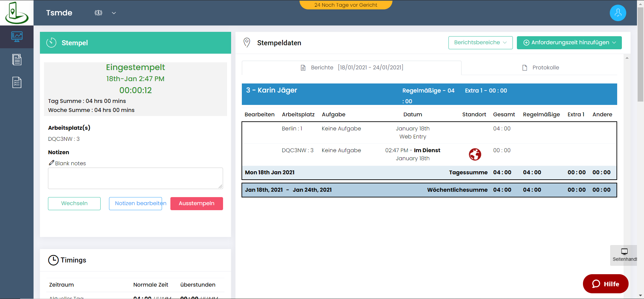Select the Berichte tab

click(352, 68)
